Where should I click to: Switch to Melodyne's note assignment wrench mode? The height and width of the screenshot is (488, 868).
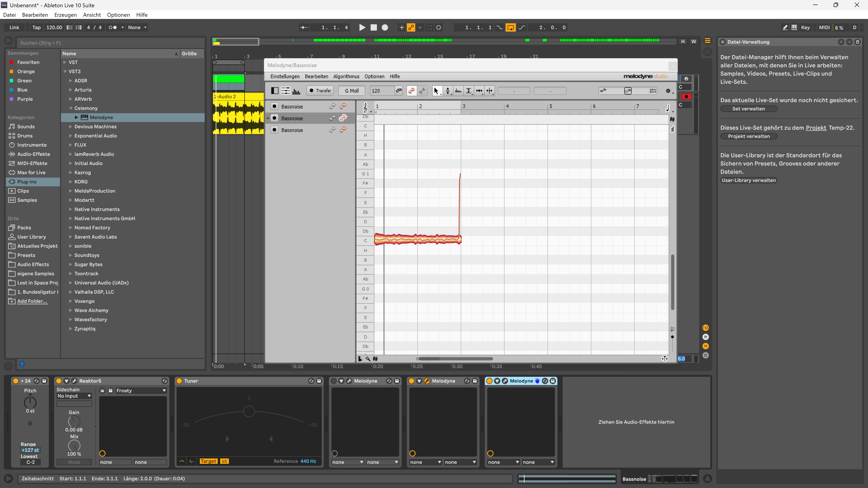coord(422,91)
